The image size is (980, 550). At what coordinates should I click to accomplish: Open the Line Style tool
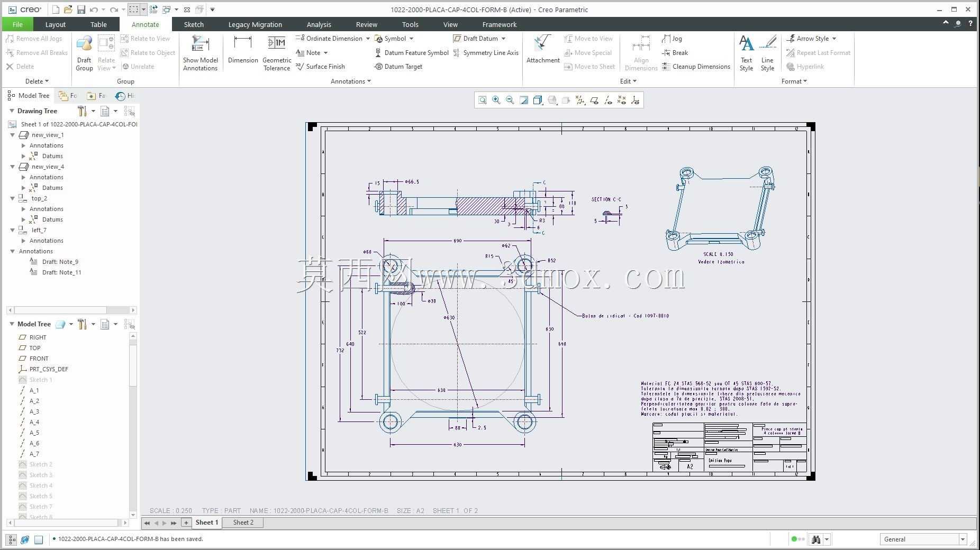(x=767, y=53)
